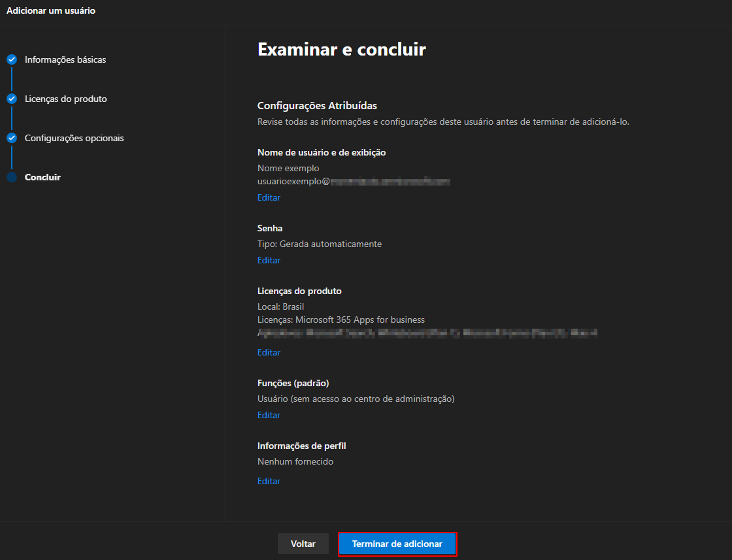Click the Configurações Atribuídas subtitle

pyautogui.click(x=317, y=106)
